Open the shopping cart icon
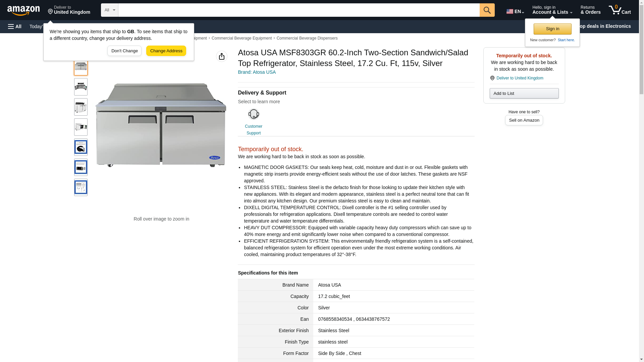 [620, 10]
